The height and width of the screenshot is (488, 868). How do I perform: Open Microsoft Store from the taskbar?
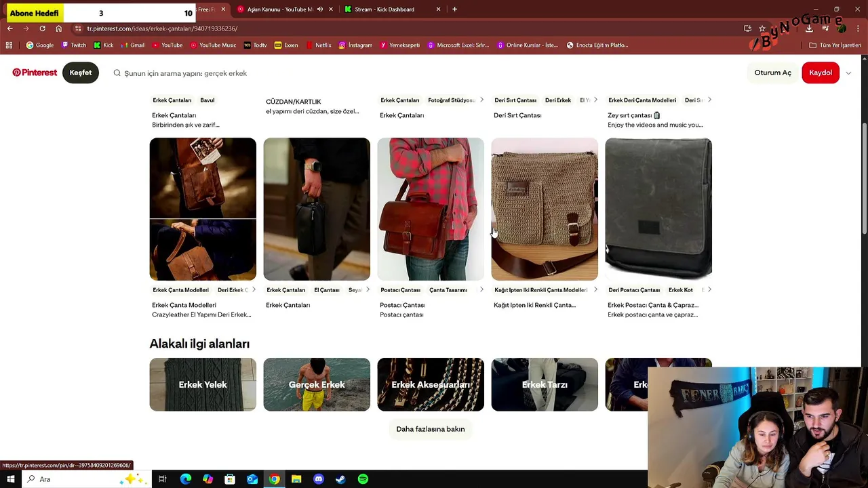(x=230, y=479)
